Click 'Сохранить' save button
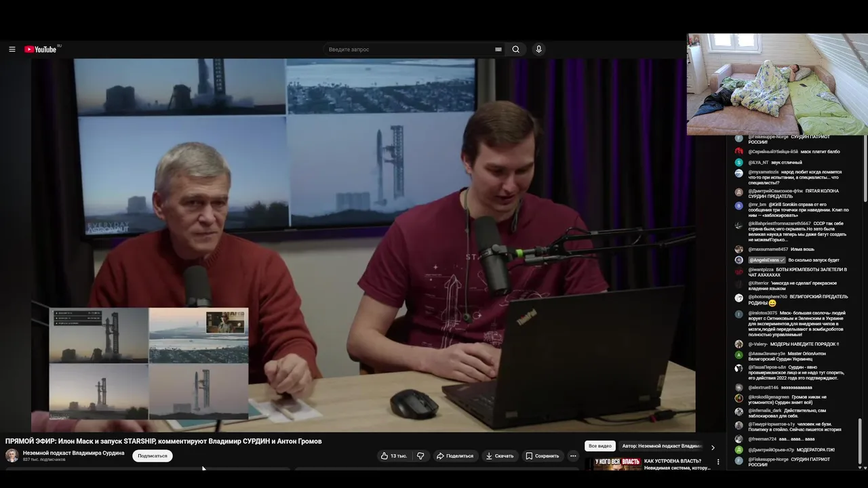This screenshot has width=868, height=488. click(x=542, y=456)
